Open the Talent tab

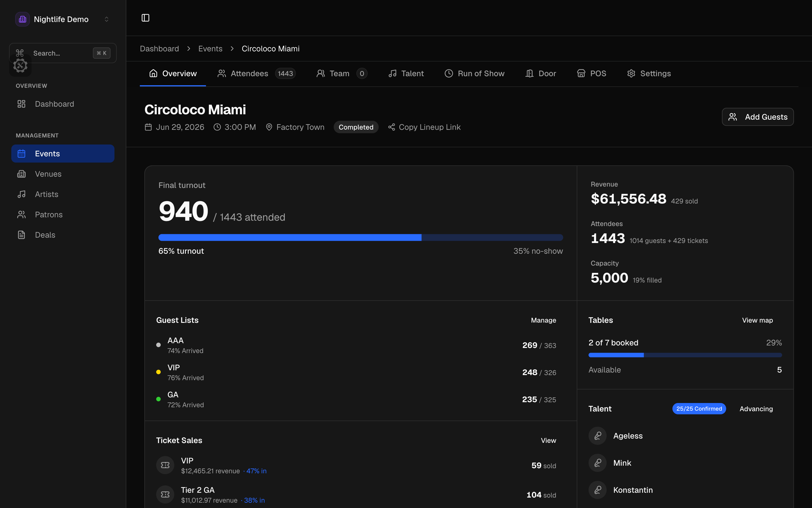[406, 74]
